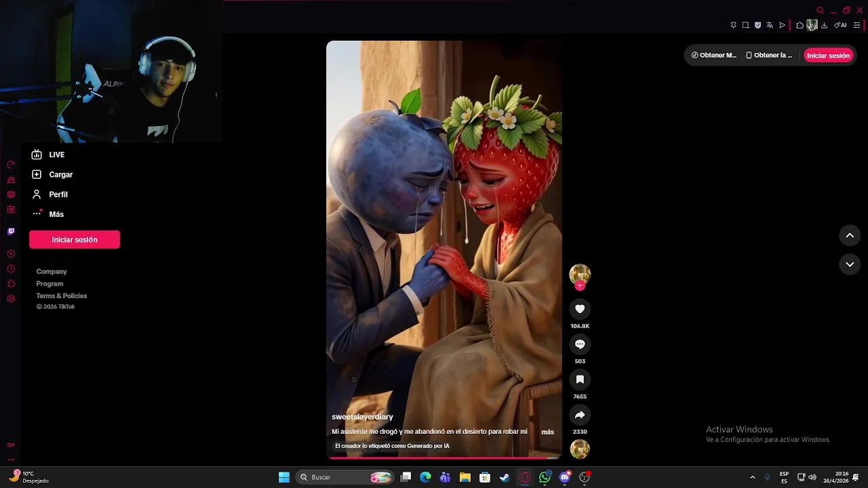Open the creator's profile avatar

pyautogui.click(x=580, y=274)
